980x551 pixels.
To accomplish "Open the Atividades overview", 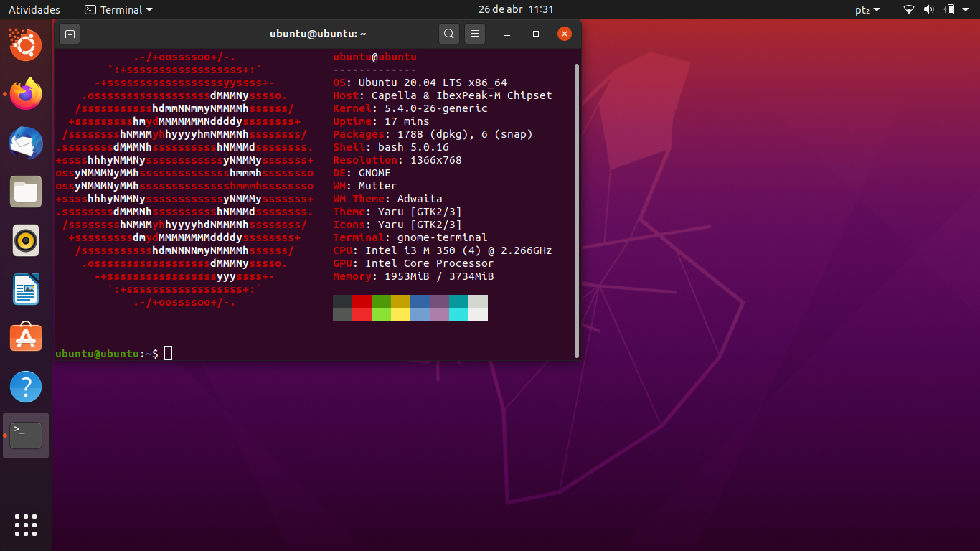I will (34, 10).
